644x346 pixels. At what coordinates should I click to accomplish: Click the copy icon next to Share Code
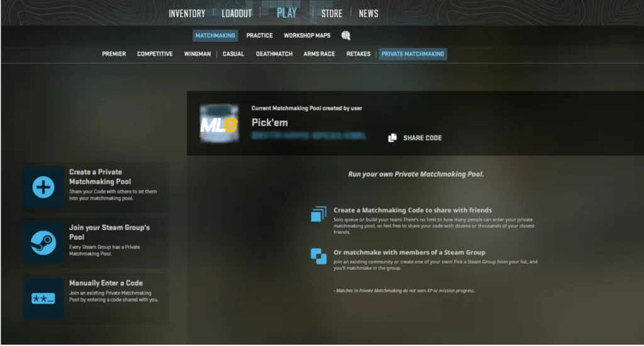[x=392, y=138]
